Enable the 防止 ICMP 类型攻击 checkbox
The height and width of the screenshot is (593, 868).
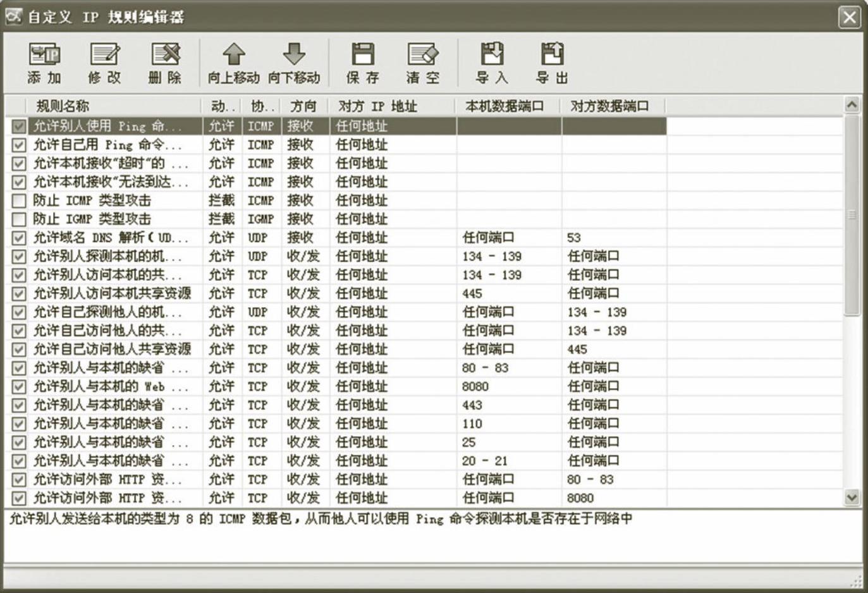click(19, 200)
